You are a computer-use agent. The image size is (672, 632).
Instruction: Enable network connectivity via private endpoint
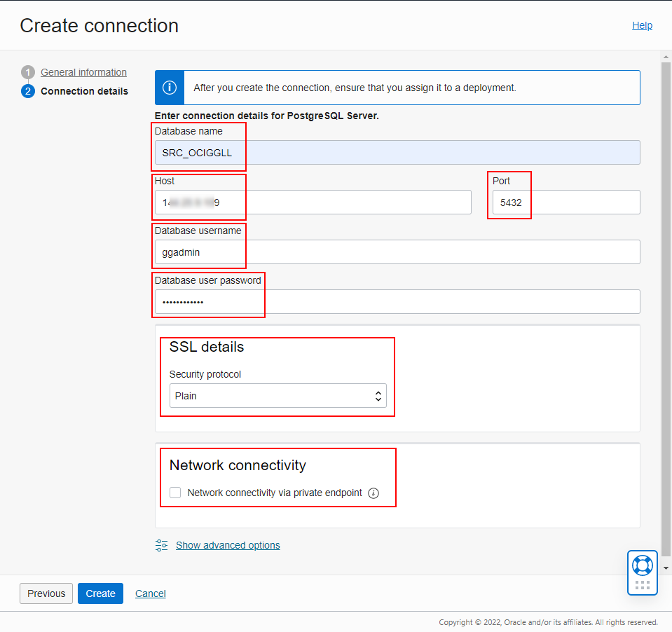[x=174, y=493]
